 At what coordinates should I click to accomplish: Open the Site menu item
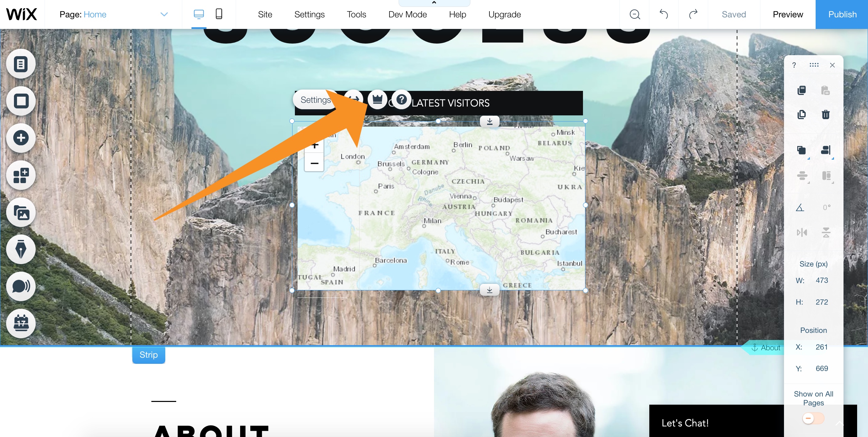point(265,14)
